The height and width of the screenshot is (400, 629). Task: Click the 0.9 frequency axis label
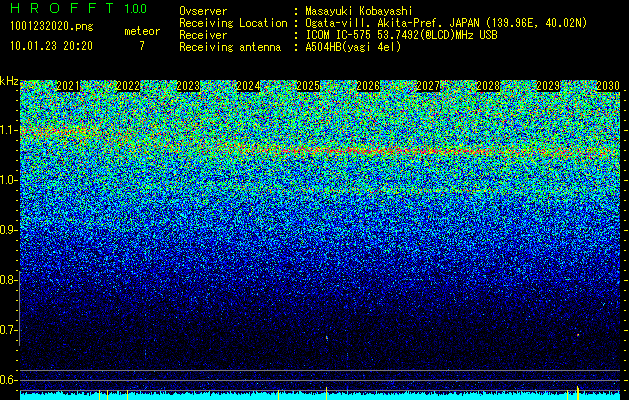(x=9, y=230)
